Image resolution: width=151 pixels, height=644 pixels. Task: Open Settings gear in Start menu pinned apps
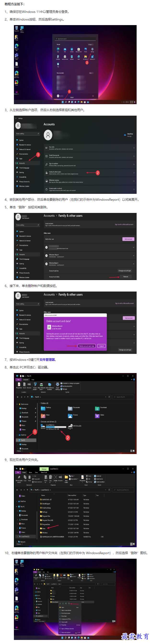tap(92, 49)
